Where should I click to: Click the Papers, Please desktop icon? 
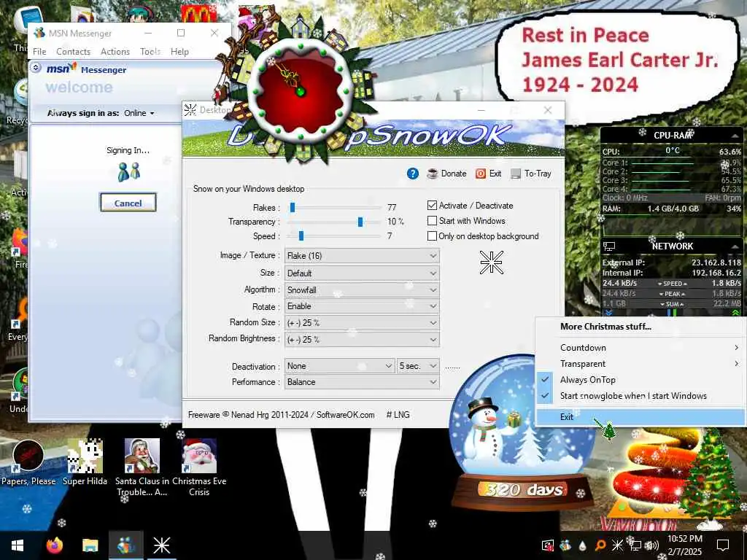point(28,462)
